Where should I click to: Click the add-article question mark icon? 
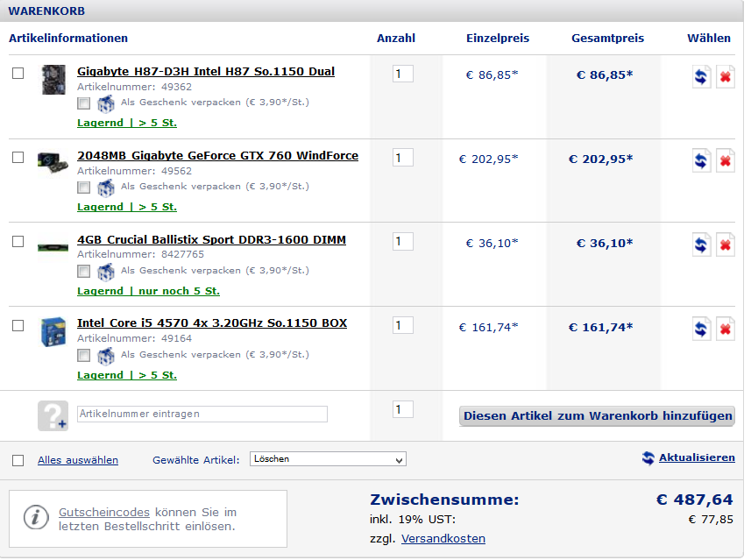pos(53,415)
